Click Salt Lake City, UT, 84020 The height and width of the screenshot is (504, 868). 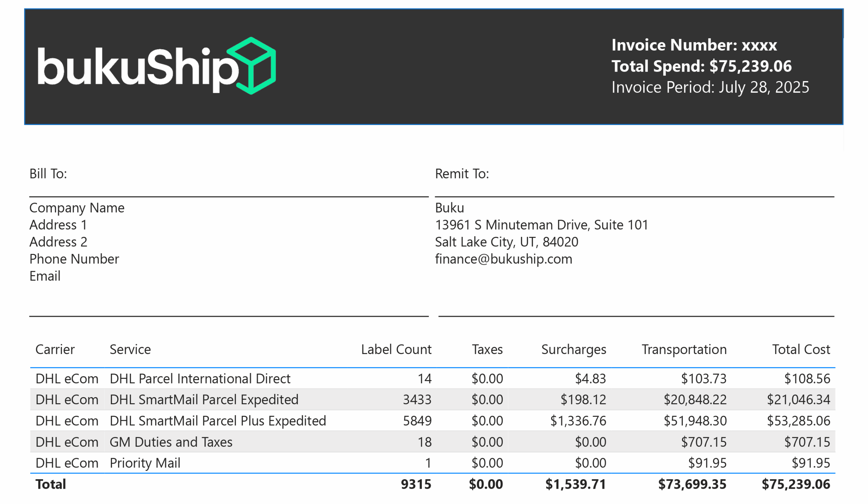coord(507,242)
